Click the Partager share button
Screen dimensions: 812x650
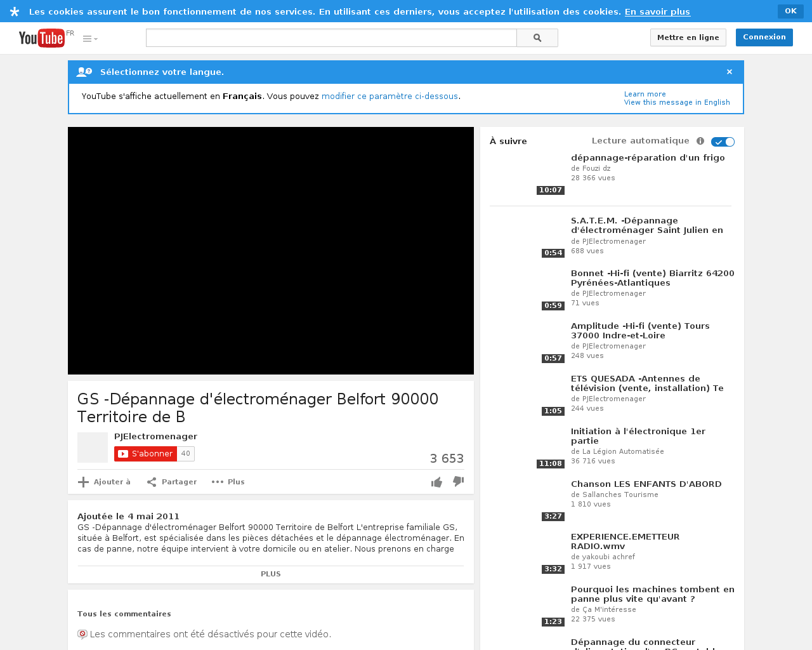171,482
